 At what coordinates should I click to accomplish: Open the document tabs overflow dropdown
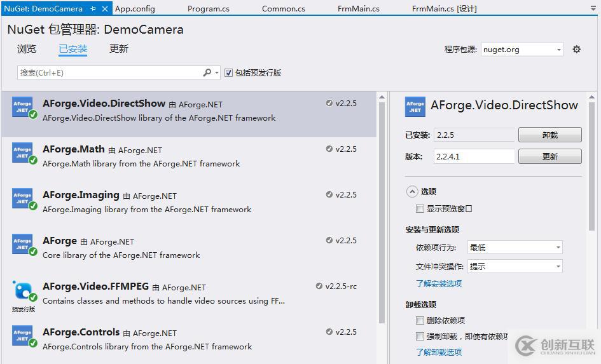tap(593, 8)
